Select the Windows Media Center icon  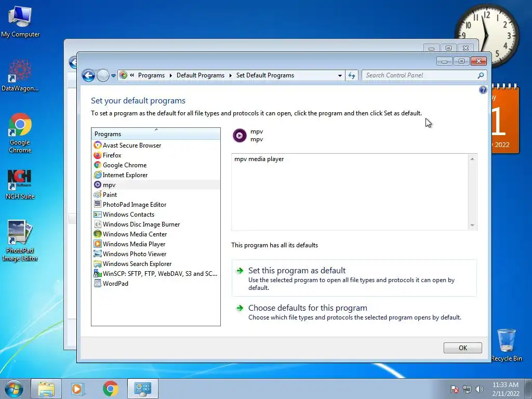click(x=98, y=234)
